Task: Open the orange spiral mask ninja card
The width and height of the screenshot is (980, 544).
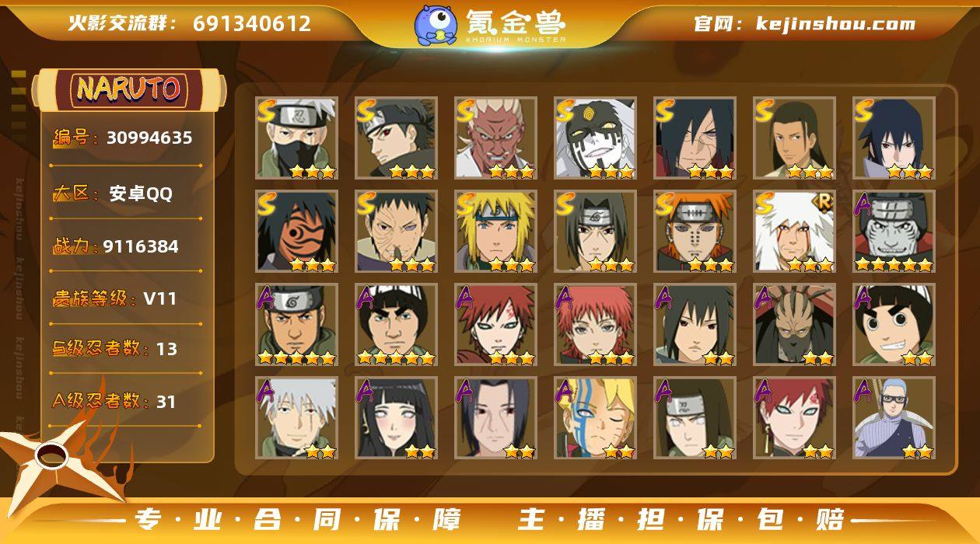Action: (x=296, y=232)
